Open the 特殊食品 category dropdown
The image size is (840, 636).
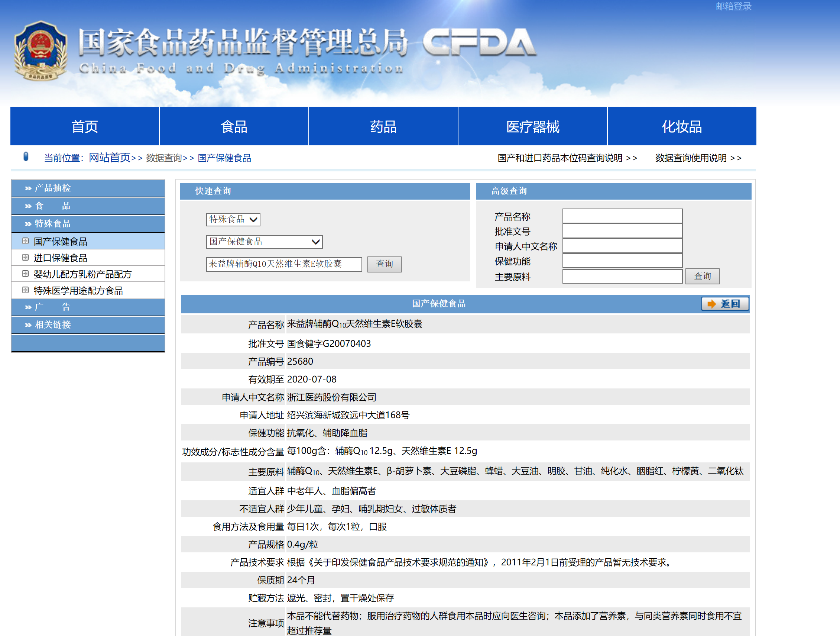coord(233,219)
